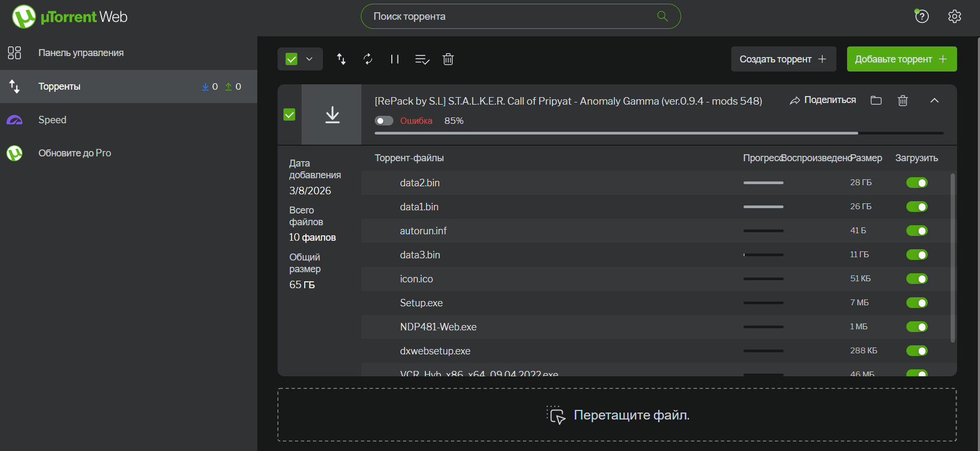Turn off the Setup.exe download toggle
The image size is (980, 451).
click(x=916, y=303)
